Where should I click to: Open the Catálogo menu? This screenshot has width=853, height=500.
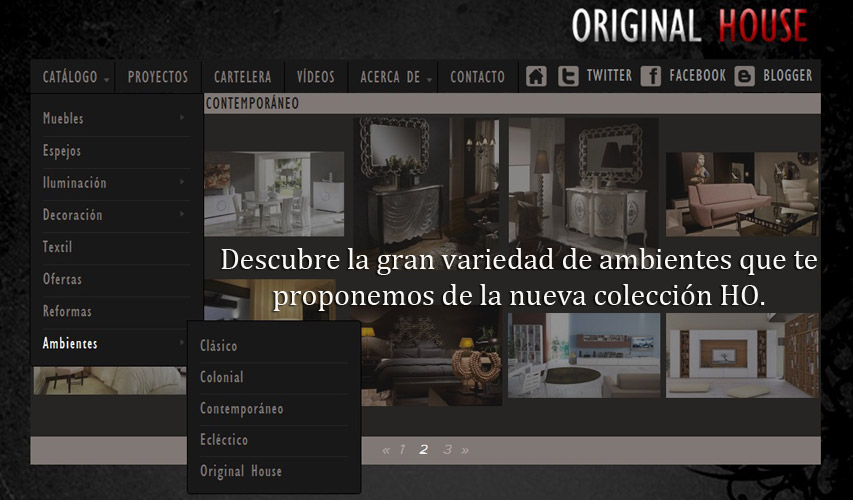[70, 77]
